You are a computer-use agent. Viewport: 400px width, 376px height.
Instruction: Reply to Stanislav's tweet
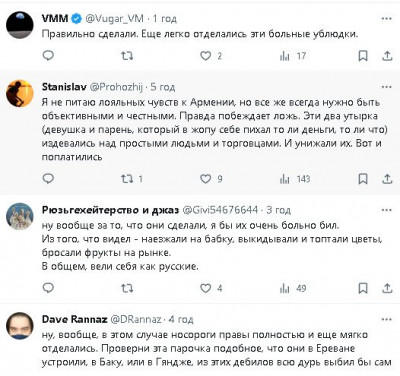coord(48,179)
